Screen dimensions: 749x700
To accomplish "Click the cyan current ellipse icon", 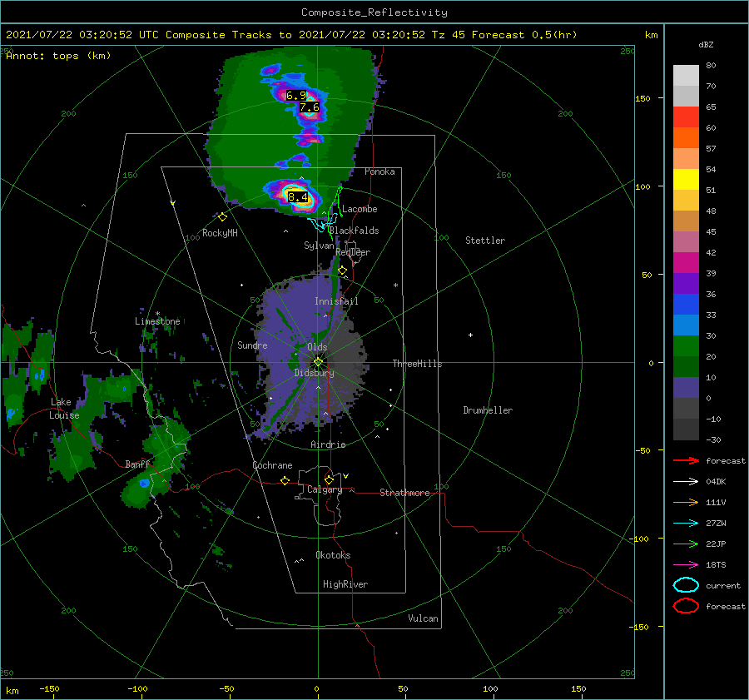I will [686, 585].
